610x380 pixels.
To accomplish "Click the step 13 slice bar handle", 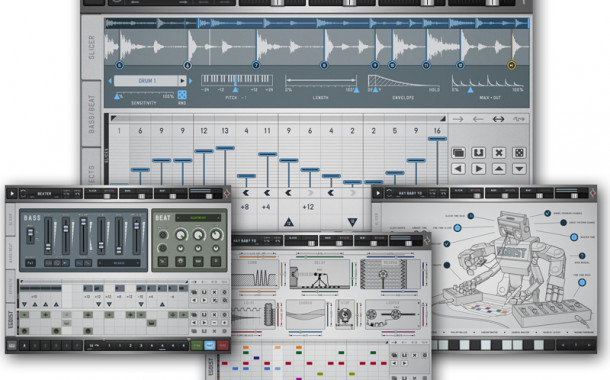I will point(225,148).
